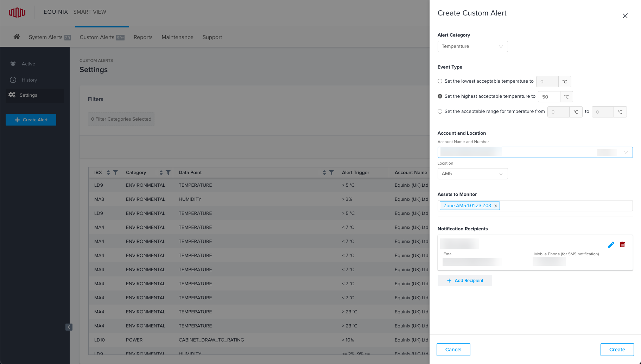The image size is (641, 364).
Task: Edit the notification recipient with pencil
Action: (x=611, y=245)
